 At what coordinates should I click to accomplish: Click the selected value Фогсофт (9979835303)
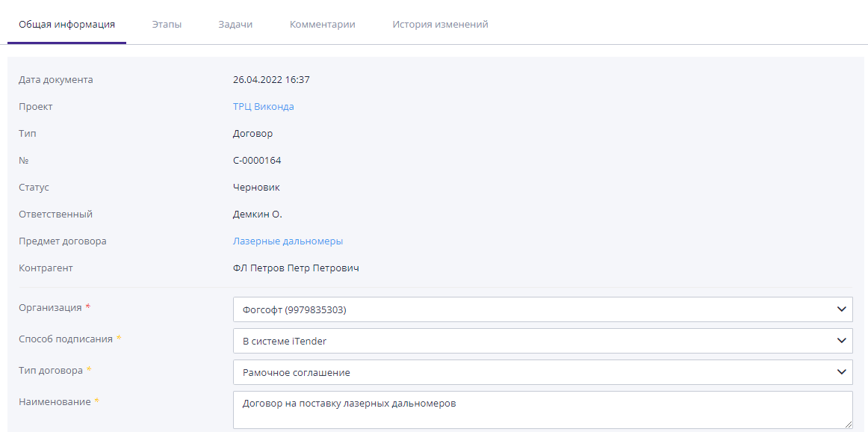(x=294, y=309)
